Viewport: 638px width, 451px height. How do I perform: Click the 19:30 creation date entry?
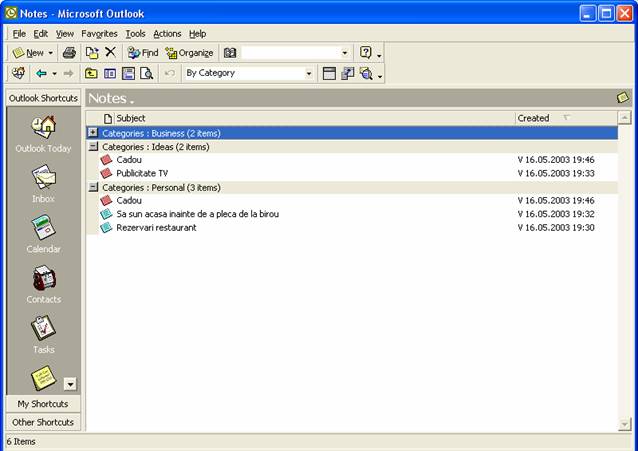click(x=556, y=228)
